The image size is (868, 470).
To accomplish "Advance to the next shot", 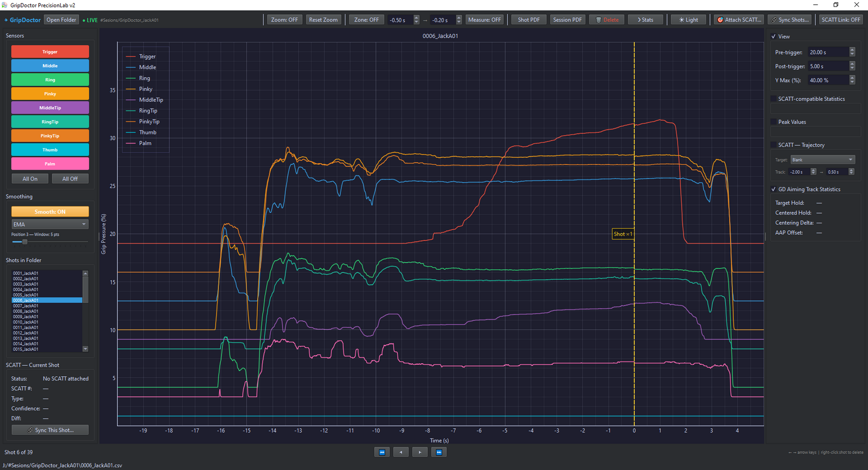I will click(x=420, y=452).
